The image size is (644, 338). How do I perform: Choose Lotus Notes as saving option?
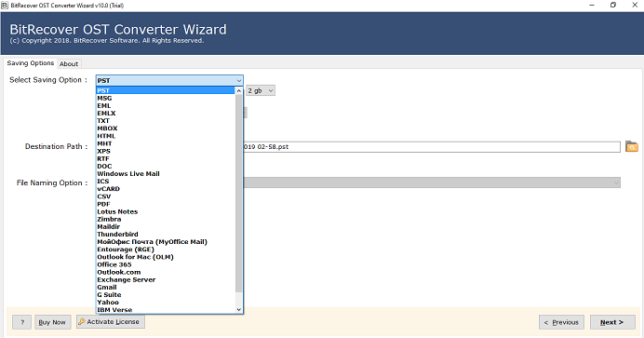pyautogui.click(x=165, y=211)
